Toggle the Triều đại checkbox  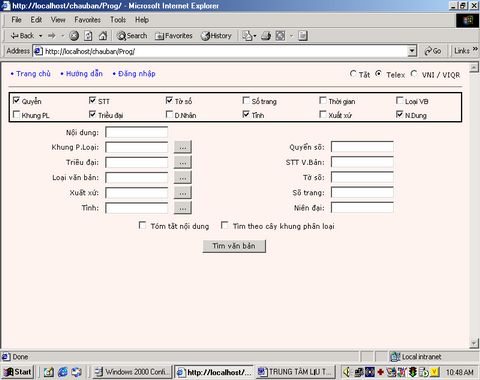tap(93, 114)
